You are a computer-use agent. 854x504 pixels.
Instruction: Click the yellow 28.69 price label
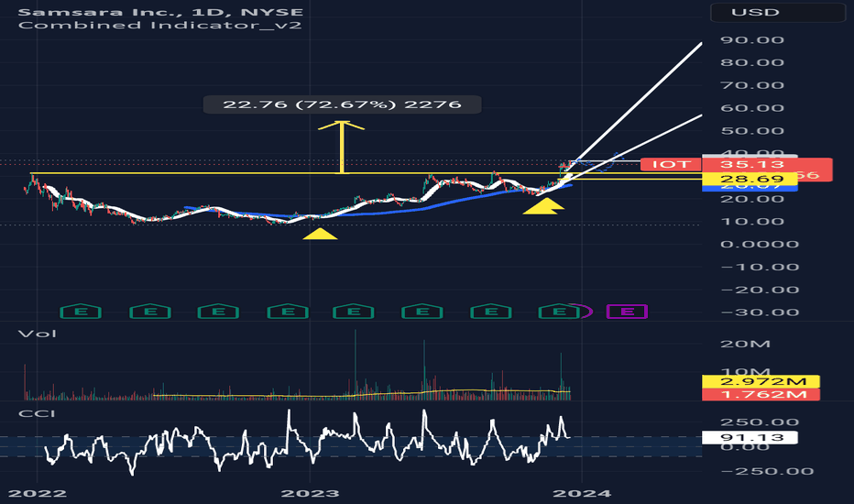pos(751,179)
